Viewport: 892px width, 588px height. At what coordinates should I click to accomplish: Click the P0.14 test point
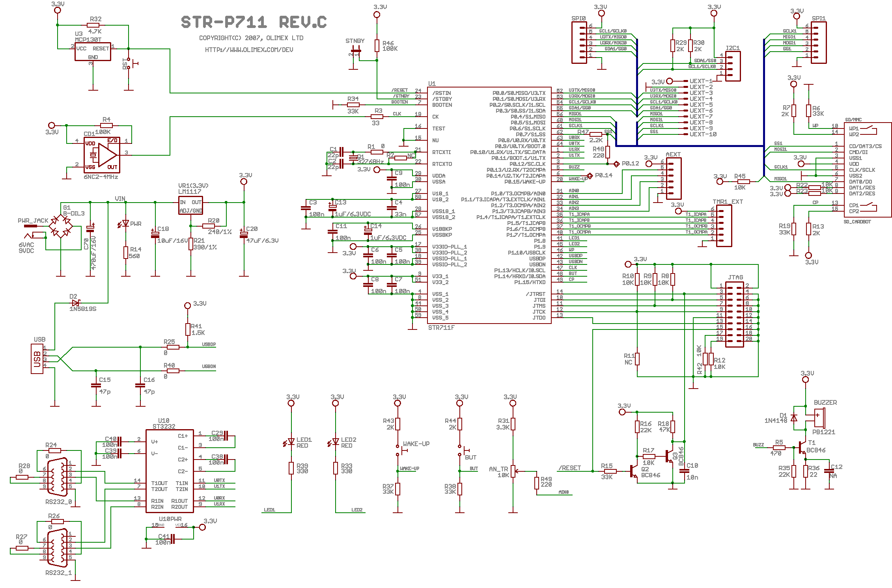590,176
